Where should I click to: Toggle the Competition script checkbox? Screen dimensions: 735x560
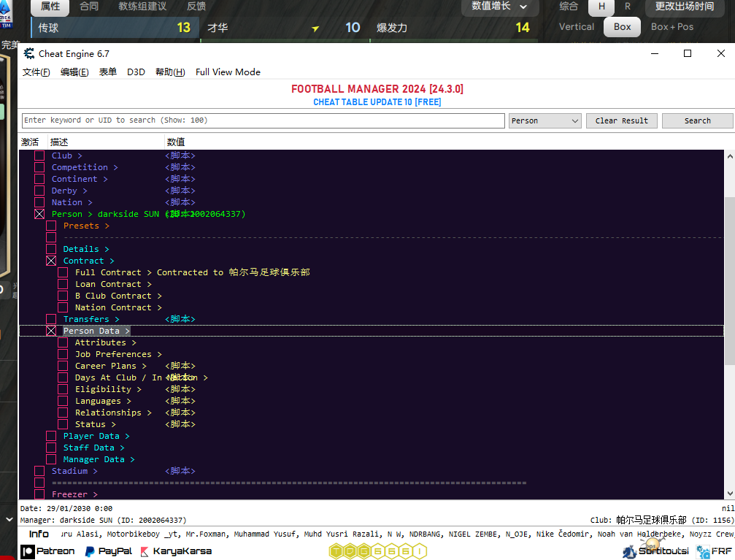coord(39,167)
